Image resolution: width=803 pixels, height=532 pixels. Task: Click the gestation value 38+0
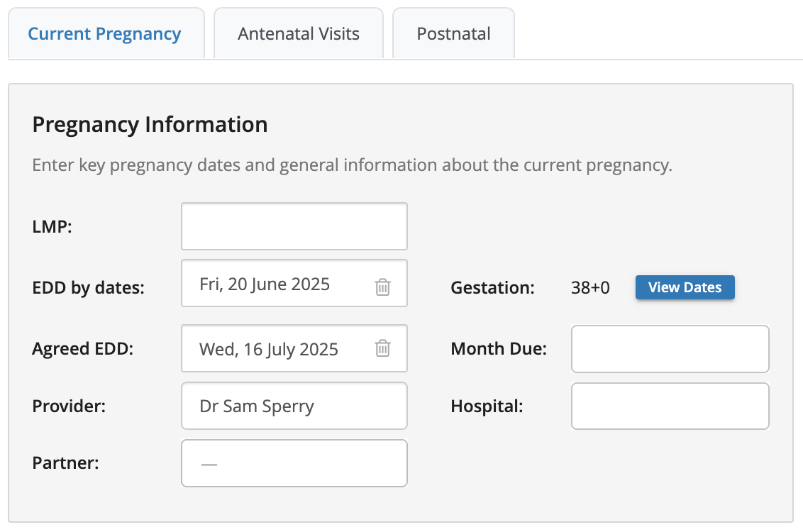pyautogui.click(x=590, y=288)
